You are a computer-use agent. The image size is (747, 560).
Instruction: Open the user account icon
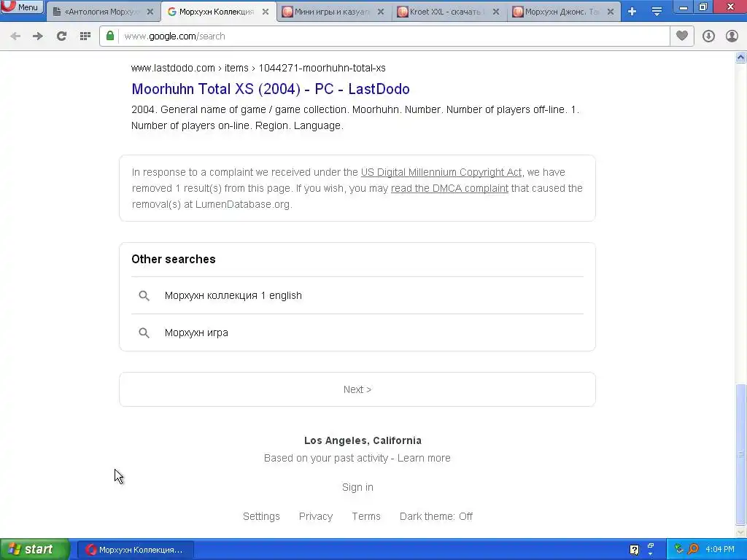point(732,36)
